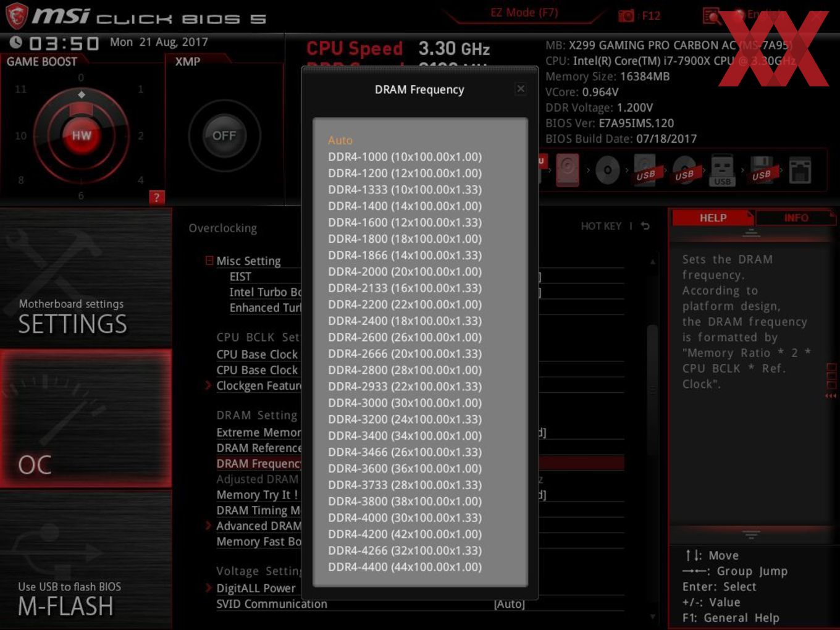This screenshot has width=840, height=630.
Task: Open the OC overclocking section
Action: (x=86, y=419)
